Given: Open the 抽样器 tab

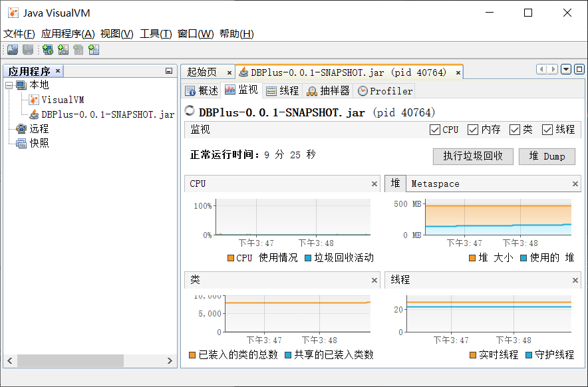Looking at the screenshot, I should [328, 90].
